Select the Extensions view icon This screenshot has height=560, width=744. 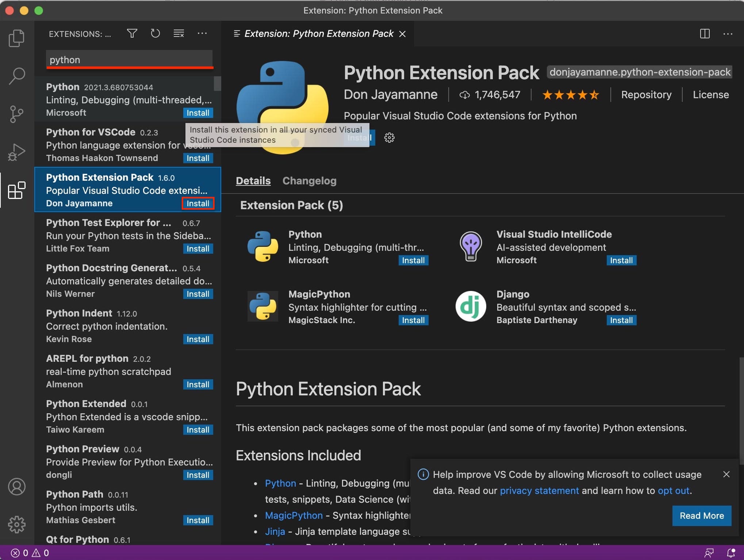[16, 190]
